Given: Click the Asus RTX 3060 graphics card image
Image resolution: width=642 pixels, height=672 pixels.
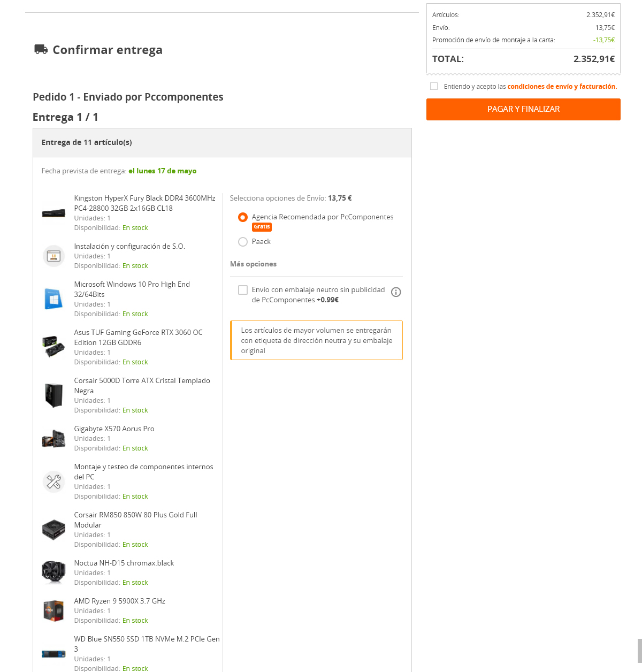Looking at the screenshot, I should coord(53,347).
